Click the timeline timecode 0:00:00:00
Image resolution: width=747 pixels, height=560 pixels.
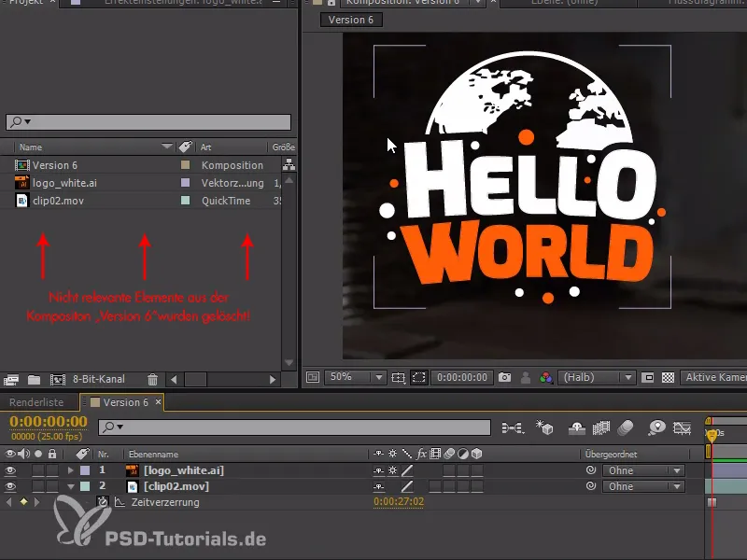[x=49, y=422]
